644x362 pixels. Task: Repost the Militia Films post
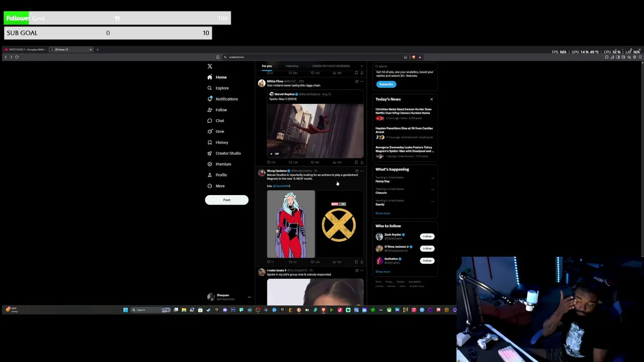[x=293, y=162]
